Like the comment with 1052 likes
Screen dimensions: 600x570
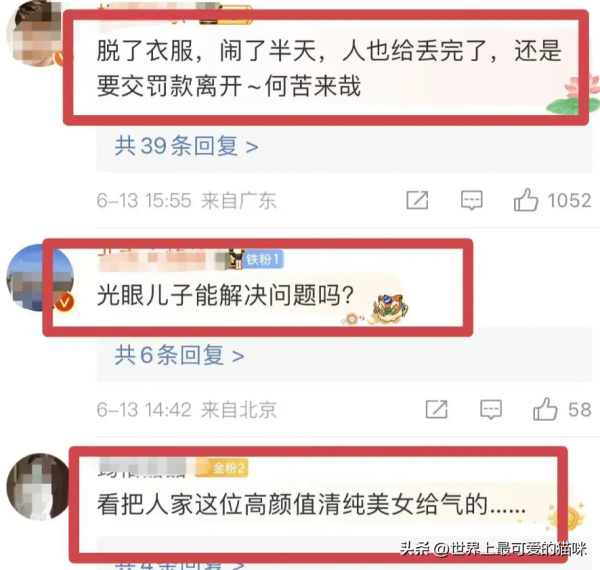(x=526, y=200)
